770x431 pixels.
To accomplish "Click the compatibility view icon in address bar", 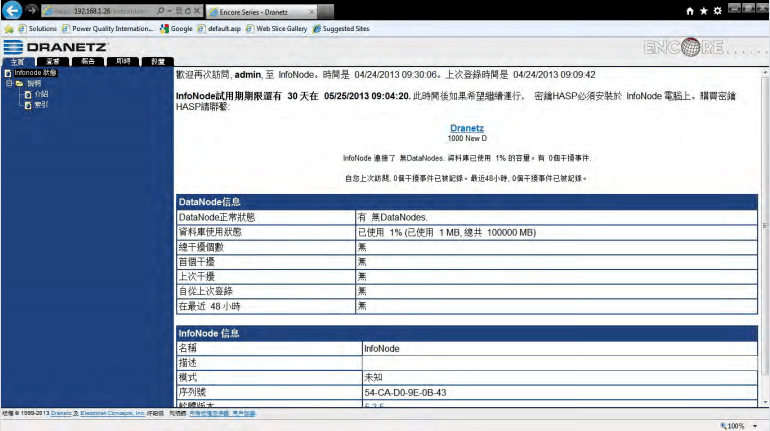I will (x=179, y=11).
